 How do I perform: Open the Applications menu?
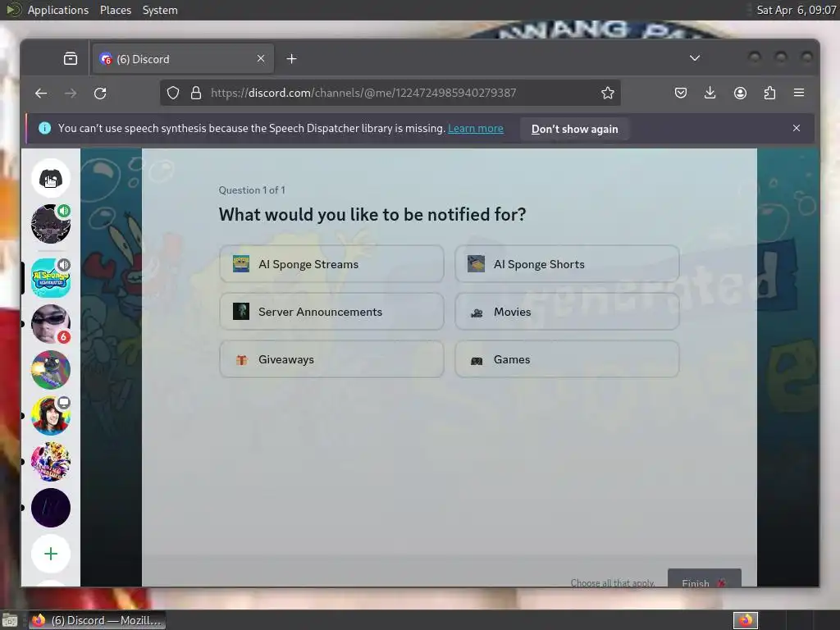pos(58,10)
